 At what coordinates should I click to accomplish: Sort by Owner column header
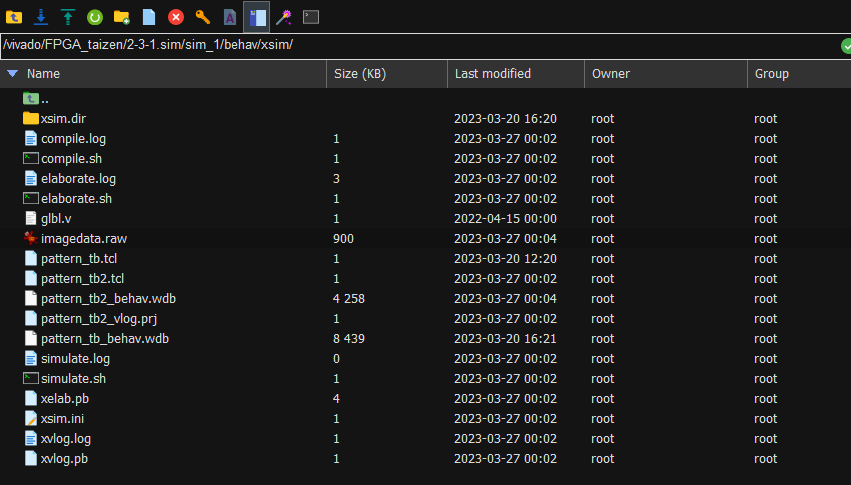click(x=666, y=74)
